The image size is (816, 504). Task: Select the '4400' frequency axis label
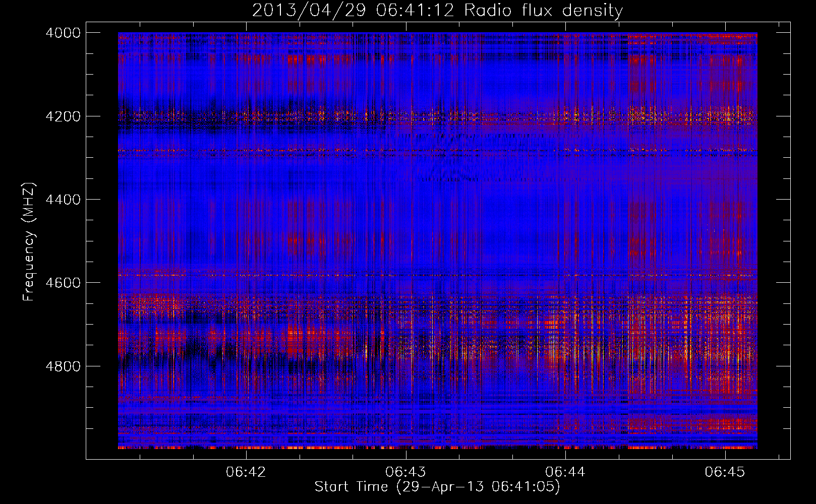63,200
